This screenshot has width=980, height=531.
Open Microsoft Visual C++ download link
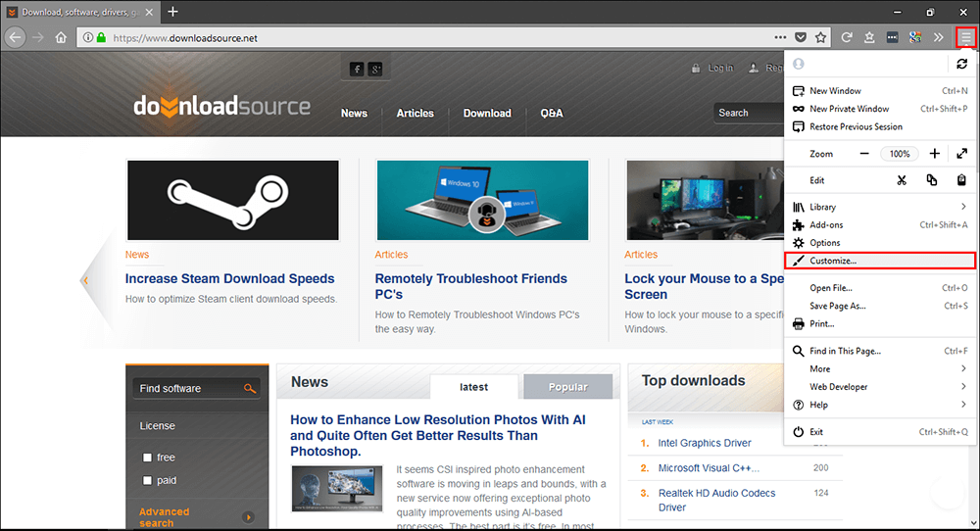709,468
